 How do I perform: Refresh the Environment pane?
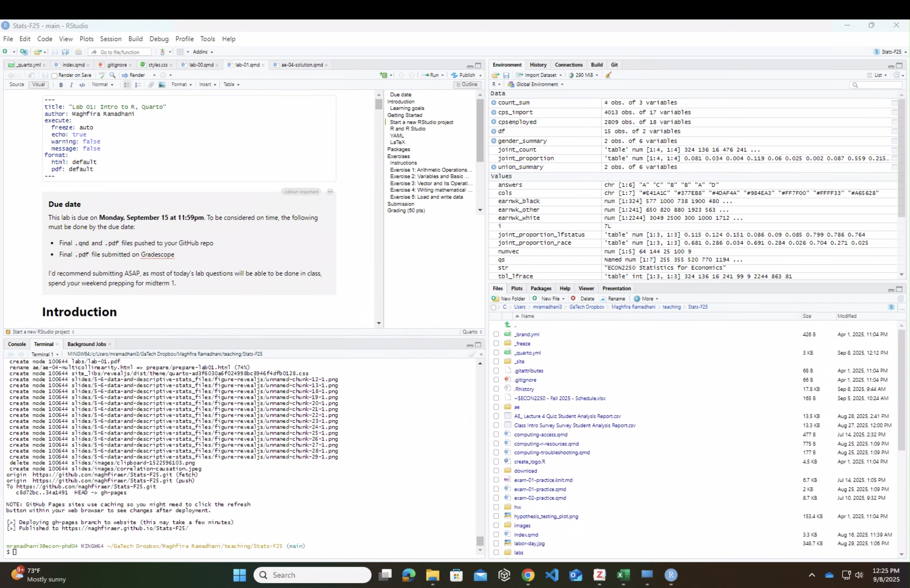point(896,75)
